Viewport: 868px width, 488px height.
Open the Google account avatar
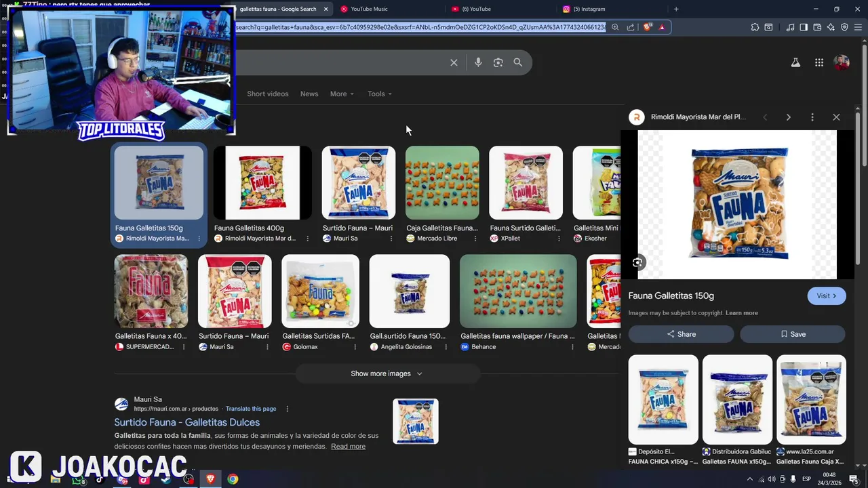[x=842, y=62]
